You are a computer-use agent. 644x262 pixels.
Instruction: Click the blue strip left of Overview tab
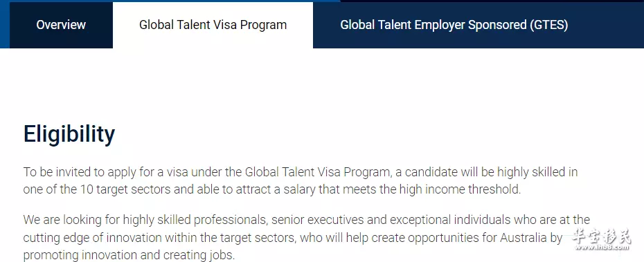(5, 25)
